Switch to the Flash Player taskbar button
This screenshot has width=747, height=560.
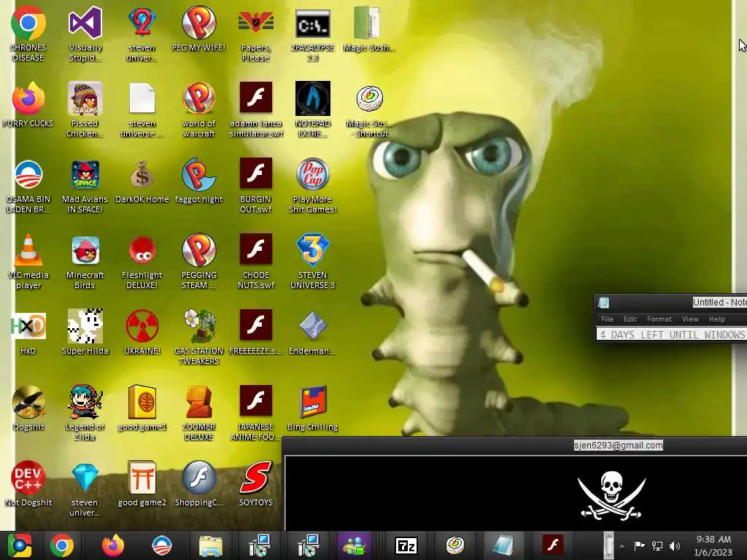click(553, 545)
